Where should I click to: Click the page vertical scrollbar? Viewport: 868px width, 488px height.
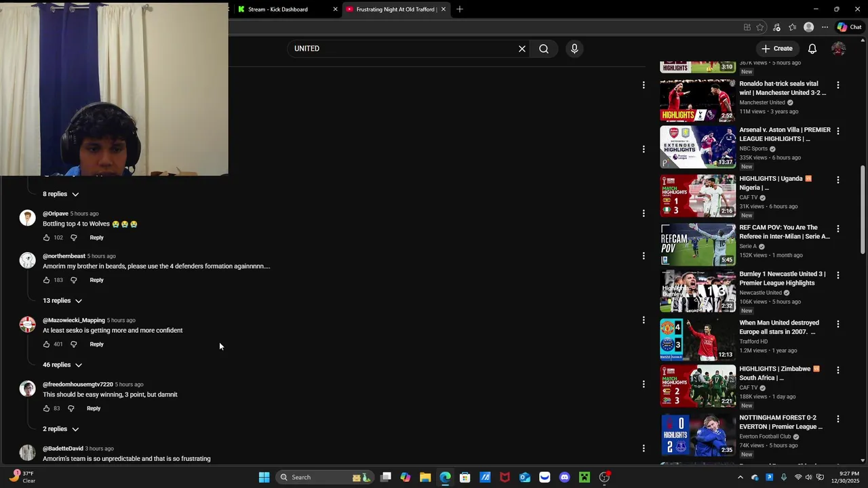tap(863, 210)
